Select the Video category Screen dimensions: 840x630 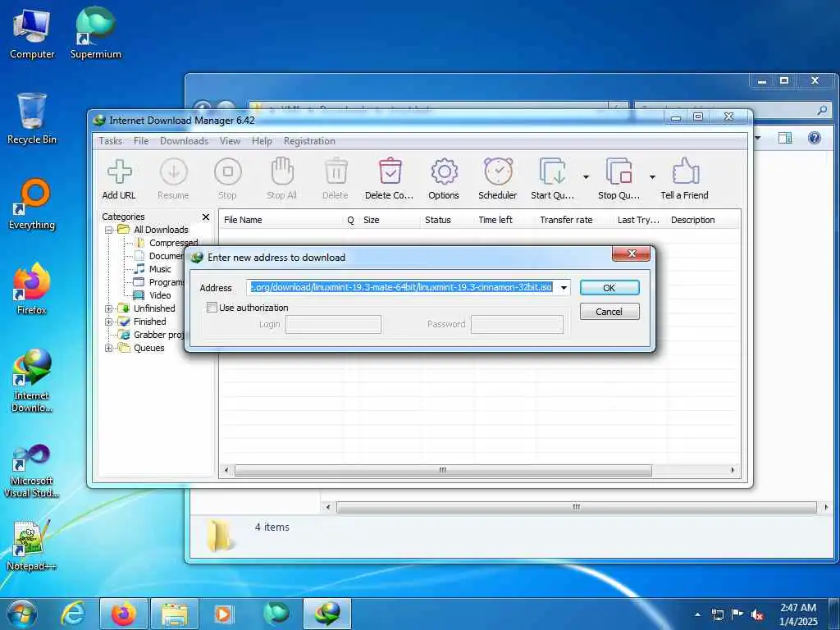(x=153, y=295)
